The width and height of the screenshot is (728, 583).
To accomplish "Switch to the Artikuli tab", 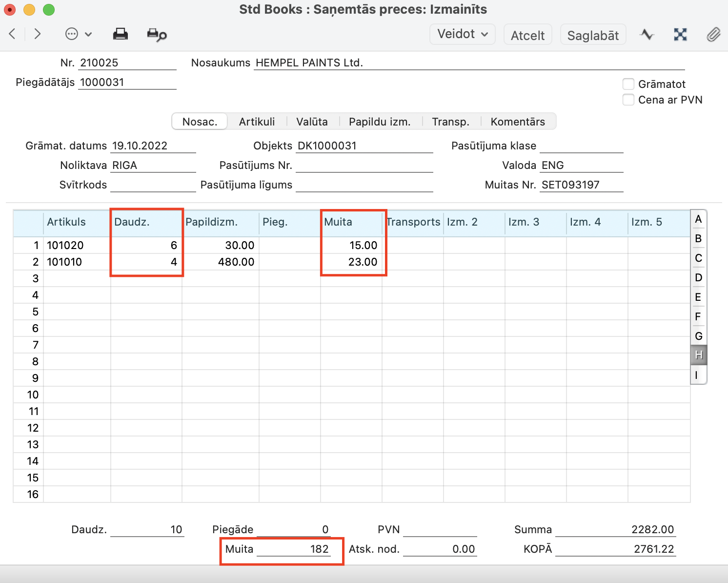I will point(257,122).
